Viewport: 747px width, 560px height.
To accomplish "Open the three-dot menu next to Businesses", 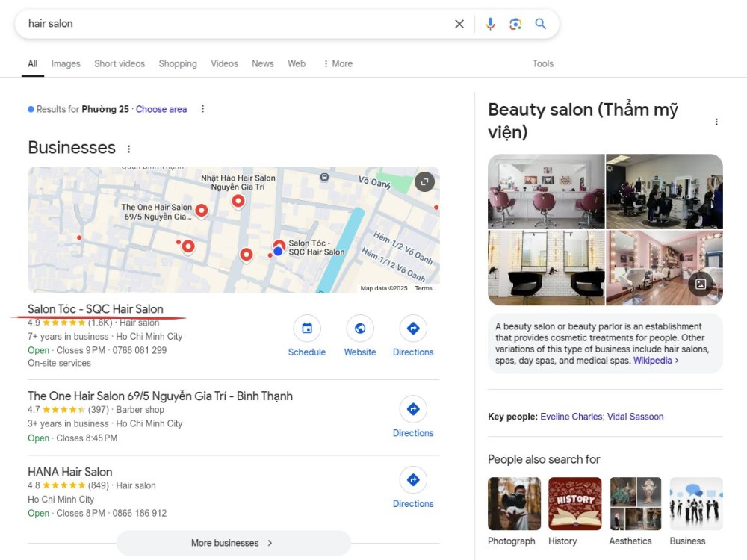I will pos(128,149).
